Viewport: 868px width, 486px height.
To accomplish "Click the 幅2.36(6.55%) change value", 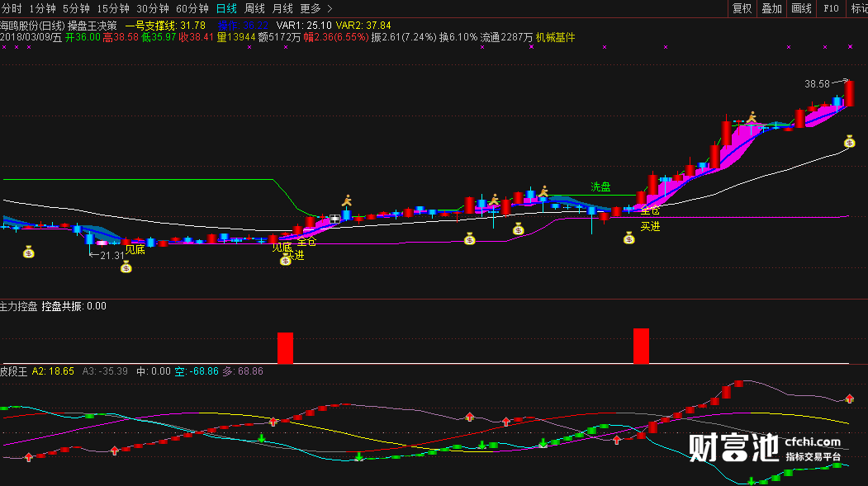I will 336,37.
